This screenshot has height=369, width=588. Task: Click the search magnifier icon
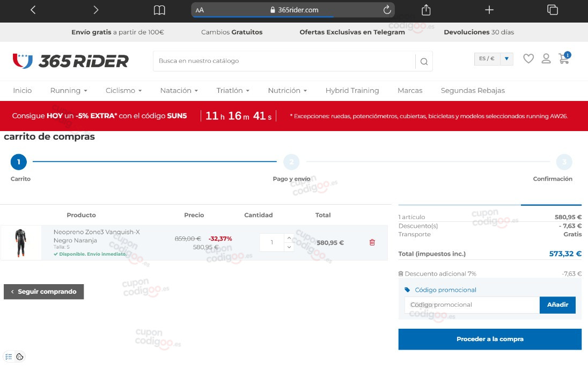pos(424,62)
